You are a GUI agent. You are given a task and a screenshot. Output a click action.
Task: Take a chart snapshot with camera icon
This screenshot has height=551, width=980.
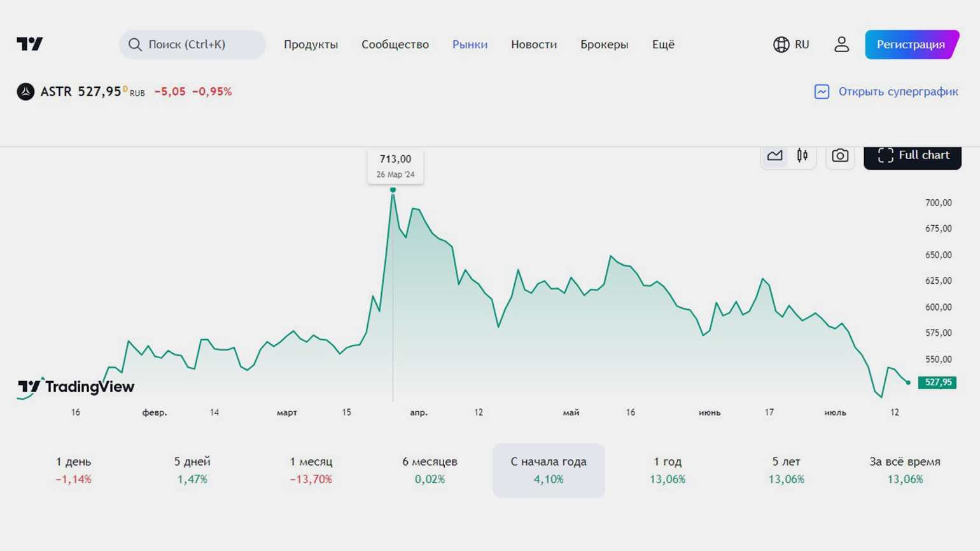click(x=840, y=156)
